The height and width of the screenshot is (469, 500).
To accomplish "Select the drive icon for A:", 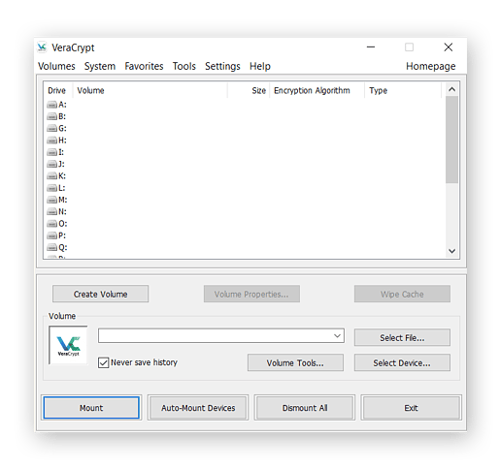I will (52, 105).
